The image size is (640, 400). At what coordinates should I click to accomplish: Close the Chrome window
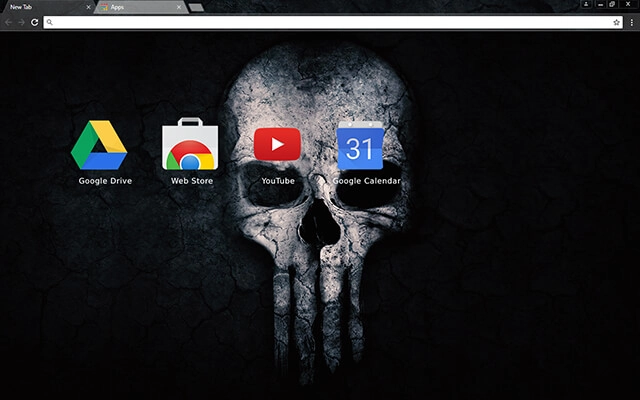coord(629,4)
